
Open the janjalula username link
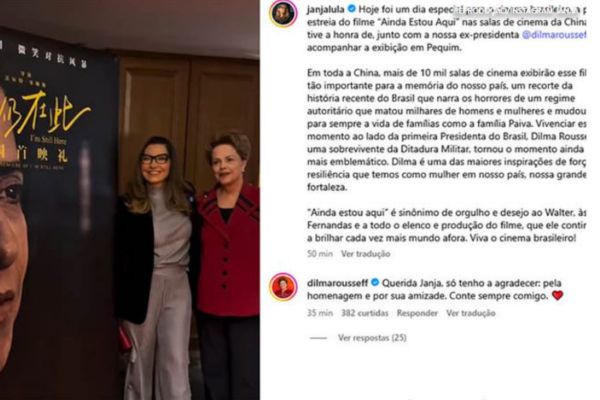pos(326,9)
